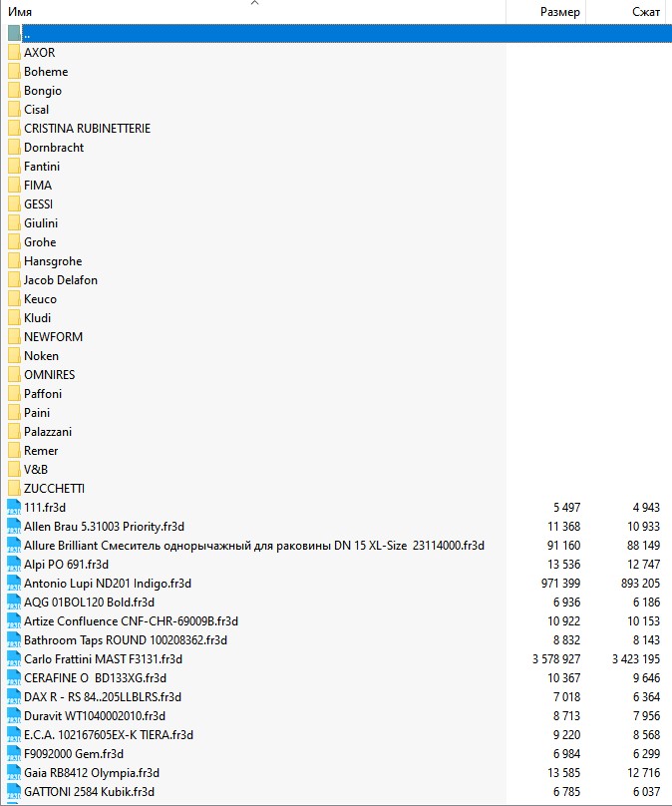Click the Giulini folder icon
672x806 pixels.
[x=14, y=223]
